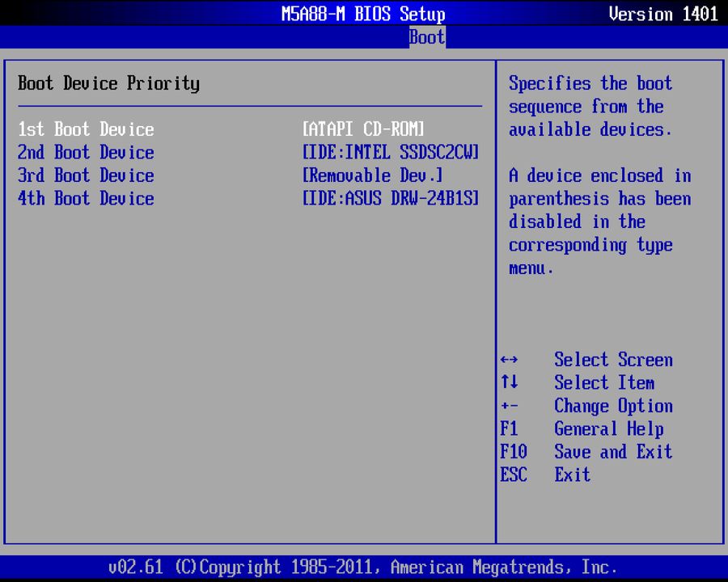Viewport: 728px width, 582px height.
Task: Click the plus-minus key symbol
Action: pos(510,406)
